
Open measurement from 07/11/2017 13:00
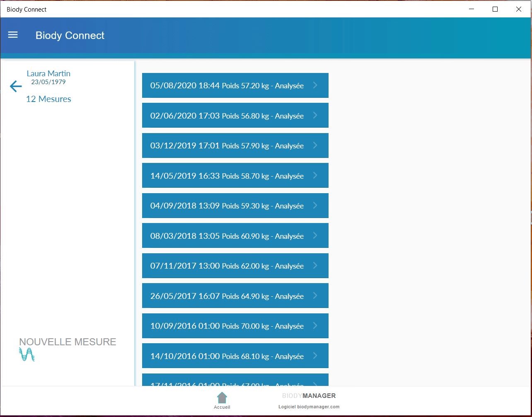tap(235, 266)
